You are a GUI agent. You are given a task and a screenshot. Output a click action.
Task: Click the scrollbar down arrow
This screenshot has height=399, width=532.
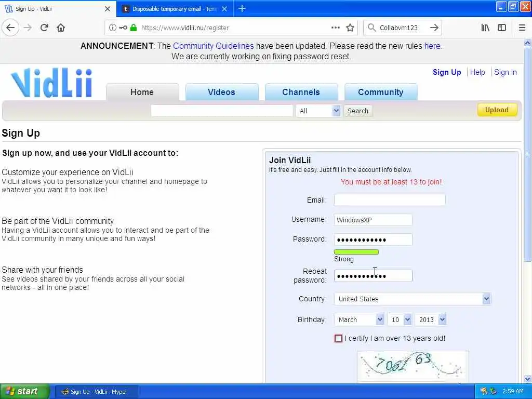coord(527,379)
